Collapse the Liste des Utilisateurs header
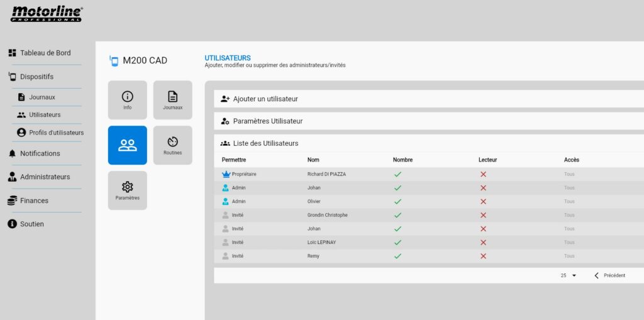 pos(265,143)
